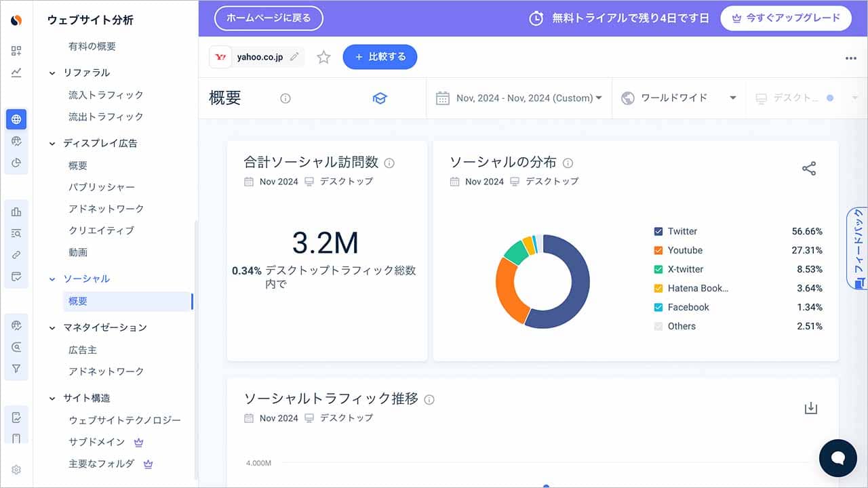Open the three-dot more options menu

pyautogui.click(x=851, y=58)
